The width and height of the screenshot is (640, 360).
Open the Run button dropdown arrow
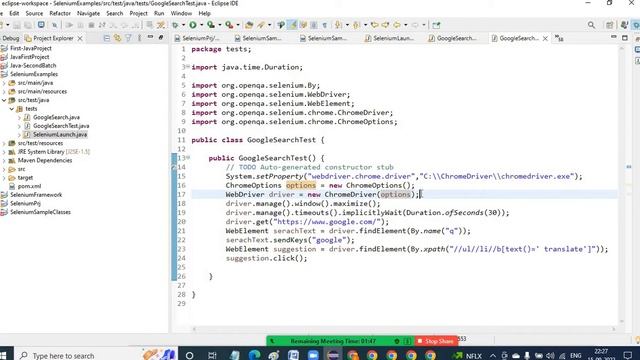pyautogui.click(x=201, y=25)
